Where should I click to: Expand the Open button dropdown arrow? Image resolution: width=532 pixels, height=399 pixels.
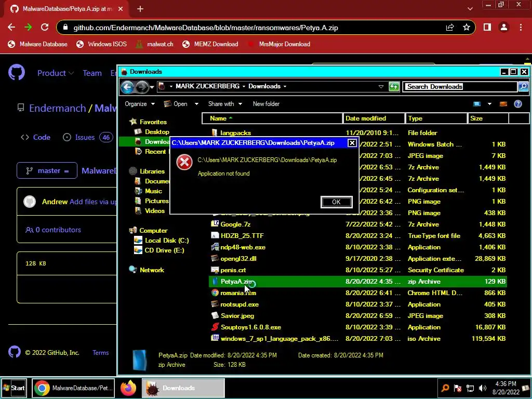[x=196, y=104]
